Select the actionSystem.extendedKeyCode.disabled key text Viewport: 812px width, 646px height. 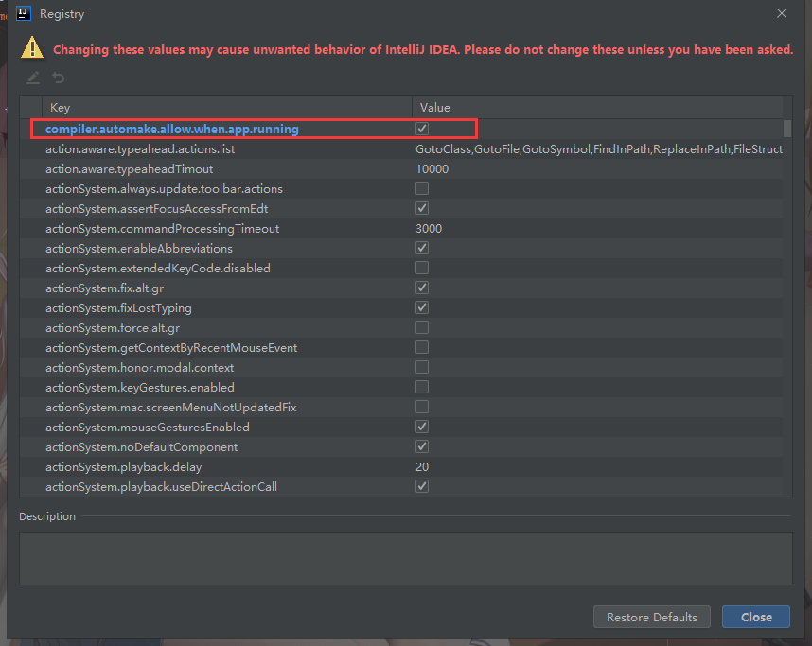pos(158,268)
